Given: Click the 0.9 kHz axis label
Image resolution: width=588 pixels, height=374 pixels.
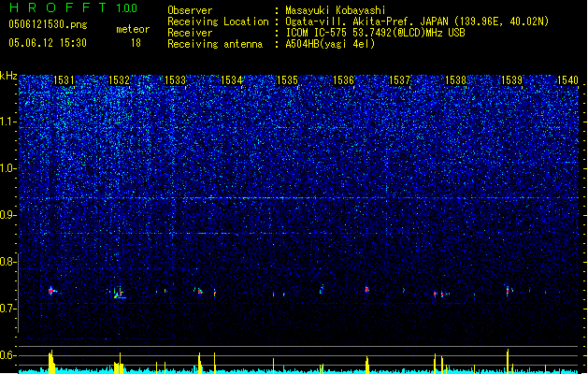Looking at the screenshot, I should point(8,215).
